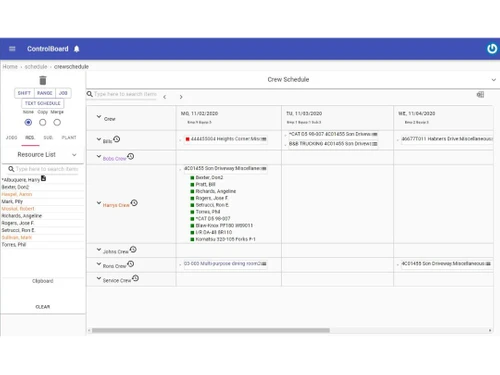
Task: Click the Habners Drive Miscellaneous job
Action: click(447, 139)
